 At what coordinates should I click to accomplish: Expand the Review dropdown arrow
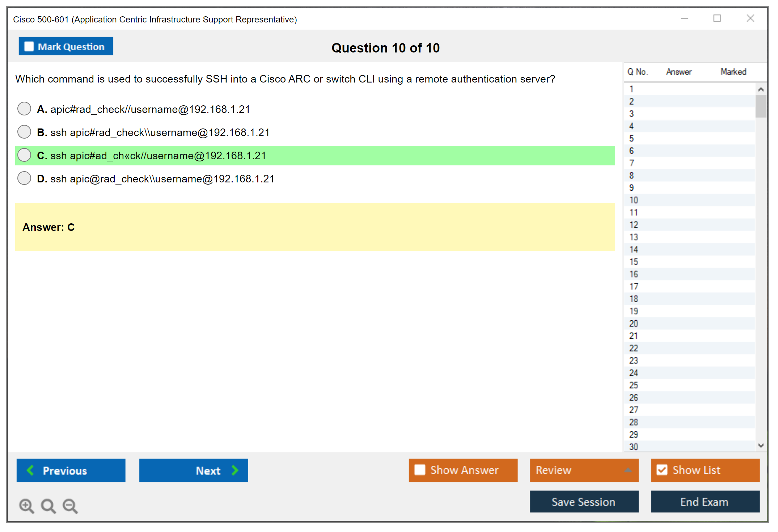click(x=628, y=470)
